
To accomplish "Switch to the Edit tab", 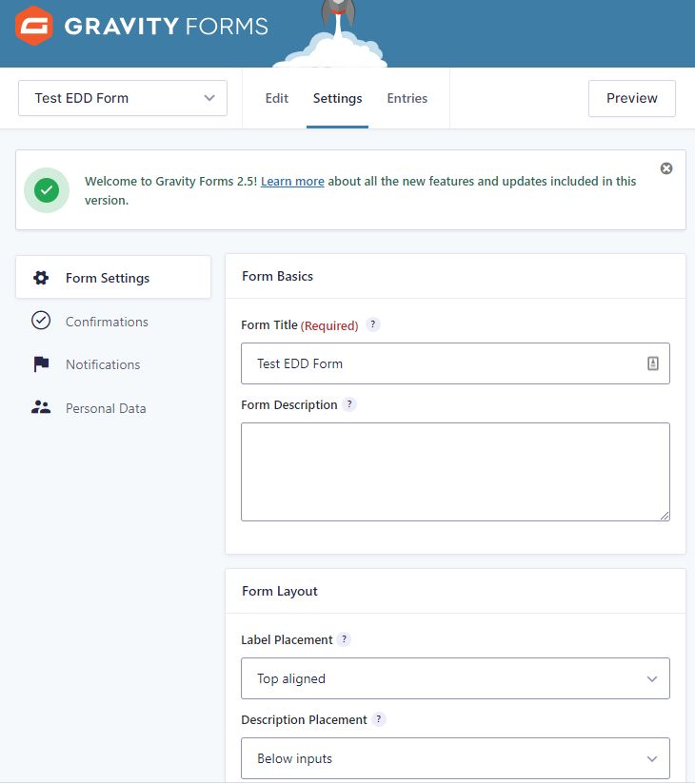I will click(276, 98).
